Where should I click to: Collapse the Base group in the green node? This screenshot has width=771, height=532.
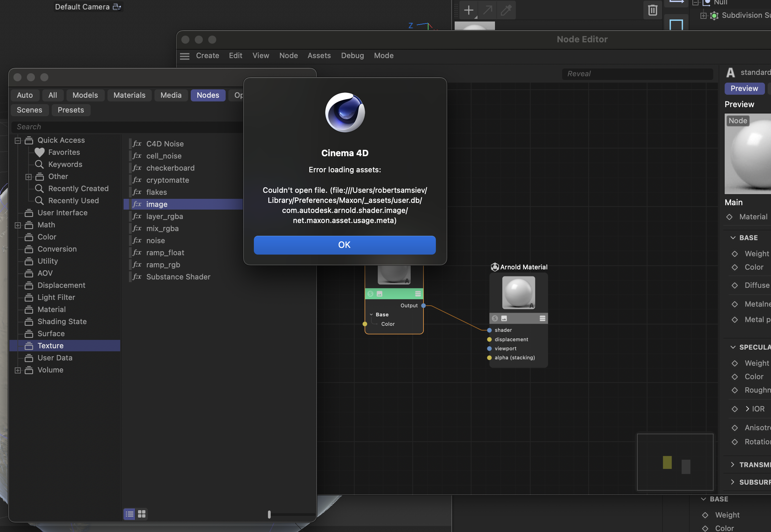(x=371, y=315)
